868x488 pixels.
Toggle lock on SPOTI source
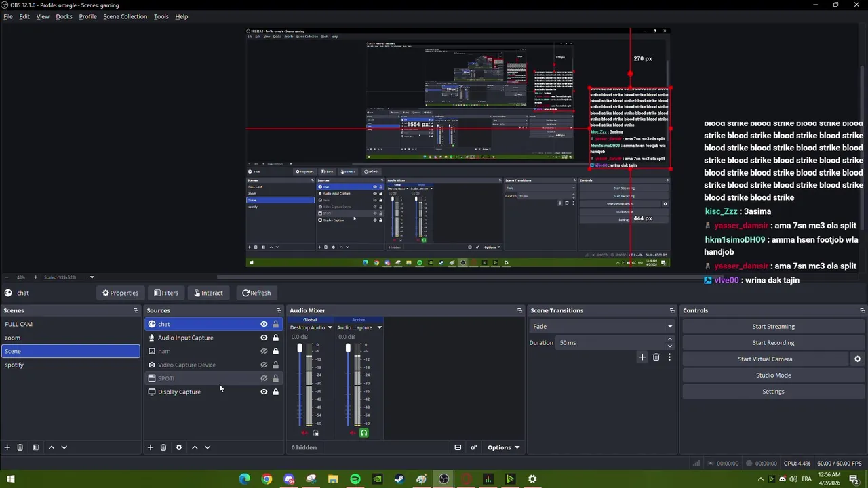click(x=275, y=378)
